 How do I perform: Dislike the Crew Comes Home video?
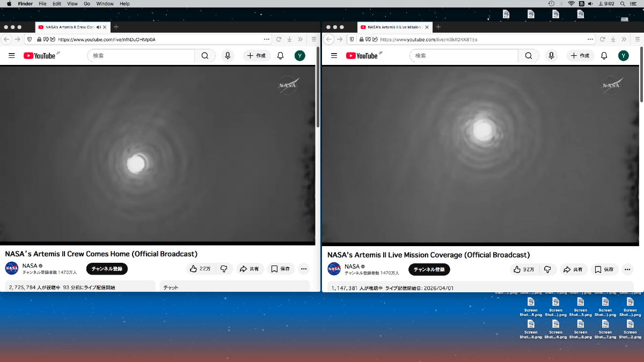(x=224, y=269)
